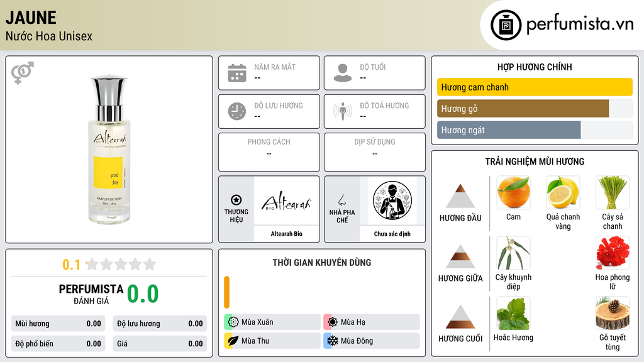Click the unisex gender symbol icon
Viewport: 644px width, 362px height.
click(23, 73)
